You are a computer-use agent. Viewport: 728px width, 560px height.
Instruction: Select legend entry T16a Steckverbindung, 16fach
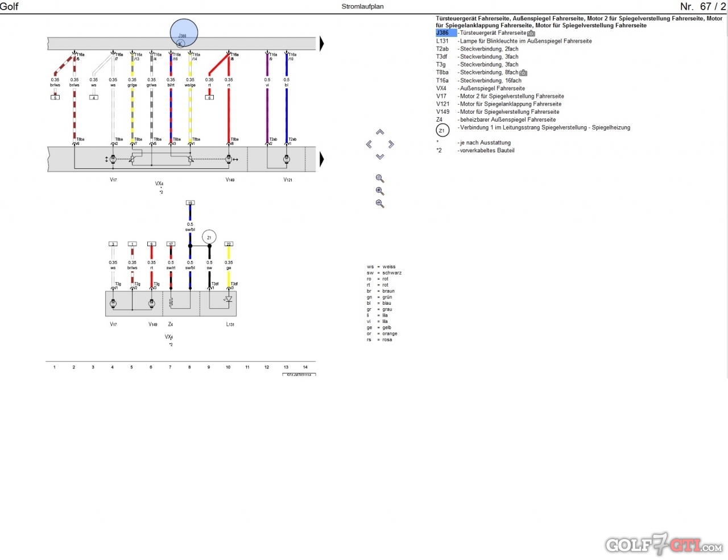pos(478,81)
